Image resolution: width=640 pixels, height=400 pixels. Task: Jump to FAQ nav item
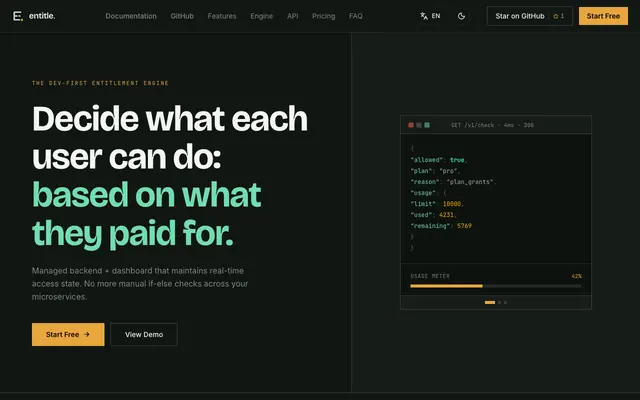(x=356, y=16)
